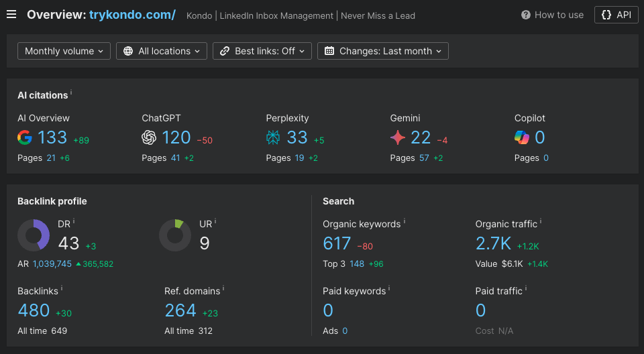This screenshot has width=644, height=354.
Task: Click ChatGPT Pages value 41
Action: click(175, 158)
